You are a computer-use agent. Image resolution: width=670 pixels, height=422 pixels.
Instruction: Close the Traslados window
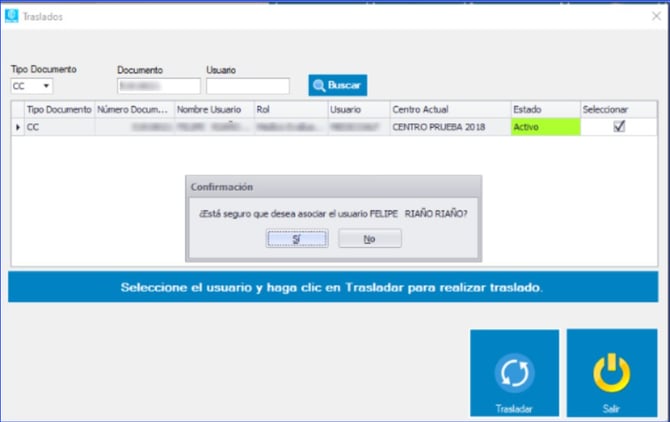tap(655, 15)
